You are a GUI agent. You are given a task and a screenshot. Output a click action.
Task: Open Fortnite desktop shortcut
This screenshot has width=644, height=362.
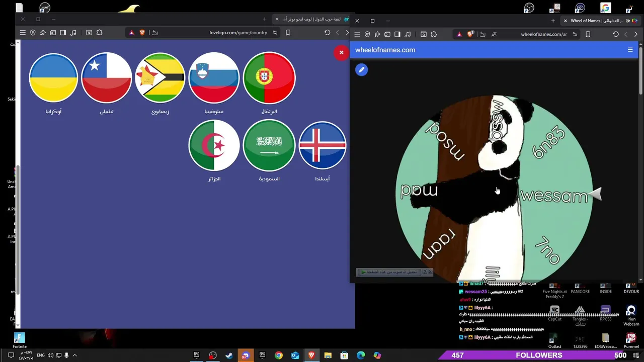(19, 339)
